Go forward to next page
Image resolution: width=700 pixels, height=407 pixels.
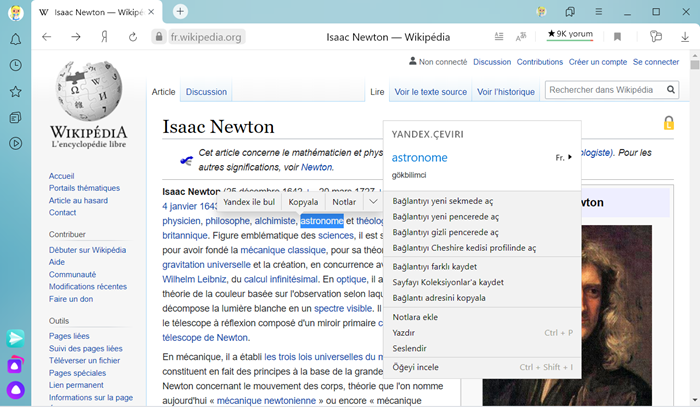(76, 37)
